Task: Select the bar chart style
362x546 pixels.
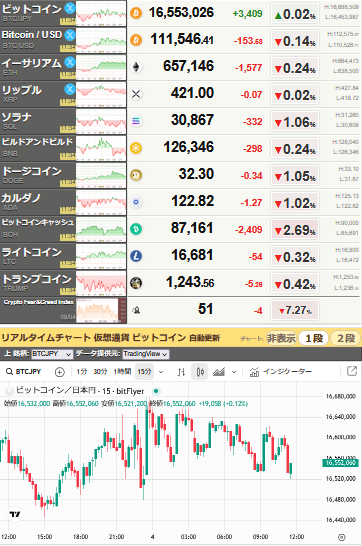Action: point(181,372)
